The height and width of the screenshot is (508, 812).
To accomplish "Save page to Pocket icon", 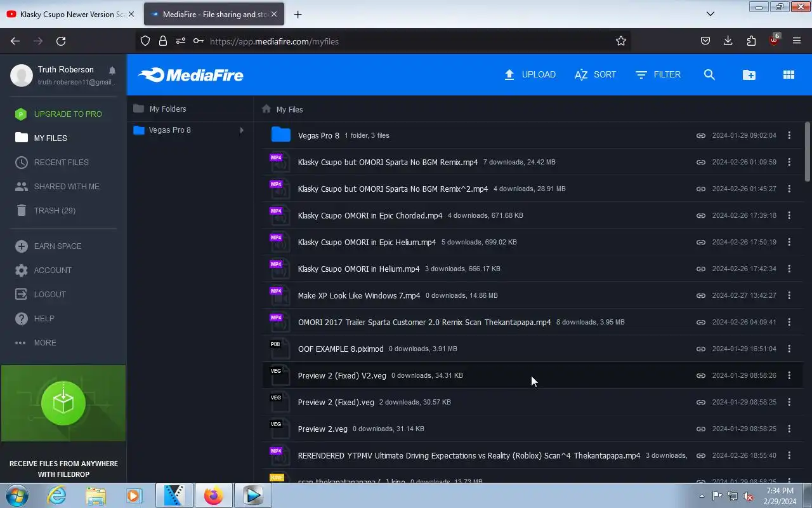I will tap(705, 41).
